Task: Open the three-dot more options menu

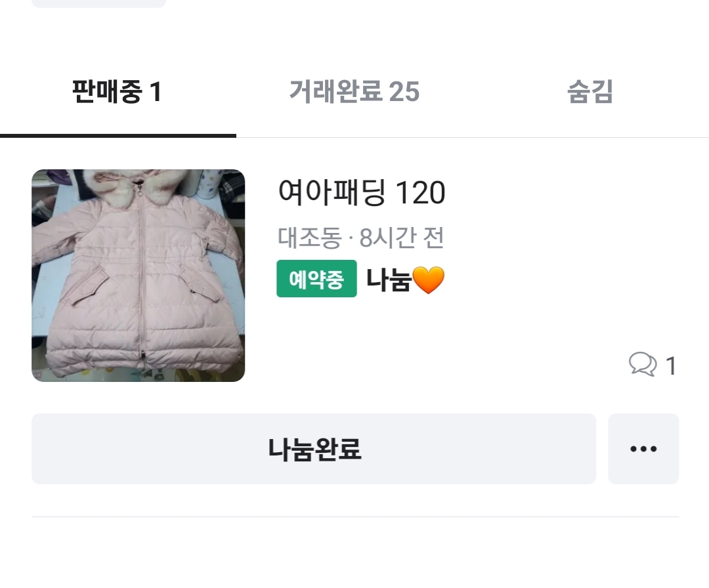Action: click(643, 449)
